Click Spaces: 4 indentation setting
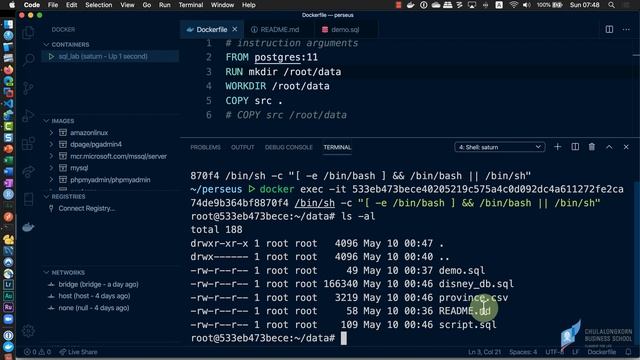 523,352
